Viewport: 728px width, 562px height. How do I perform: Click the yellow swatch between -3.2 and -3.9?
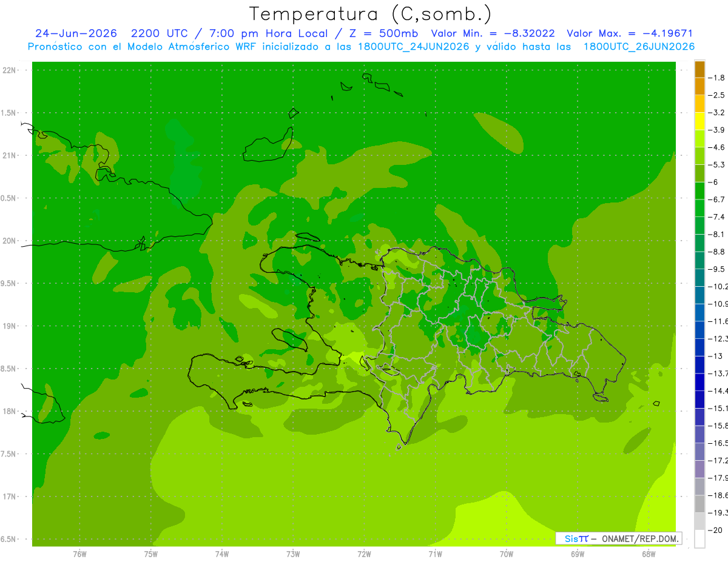699,121
